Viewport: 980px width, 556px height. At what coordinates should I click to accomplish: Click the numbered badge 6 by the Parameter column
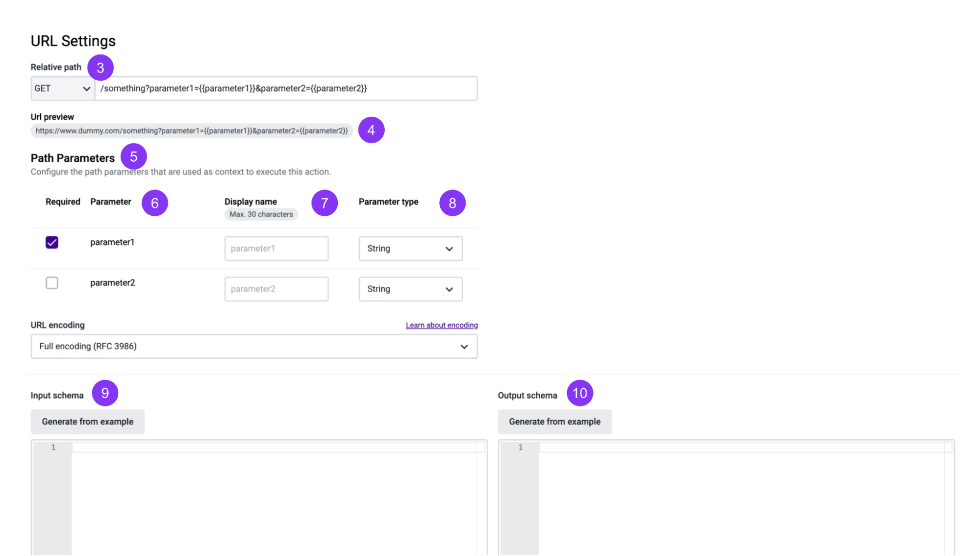point(155,202)
